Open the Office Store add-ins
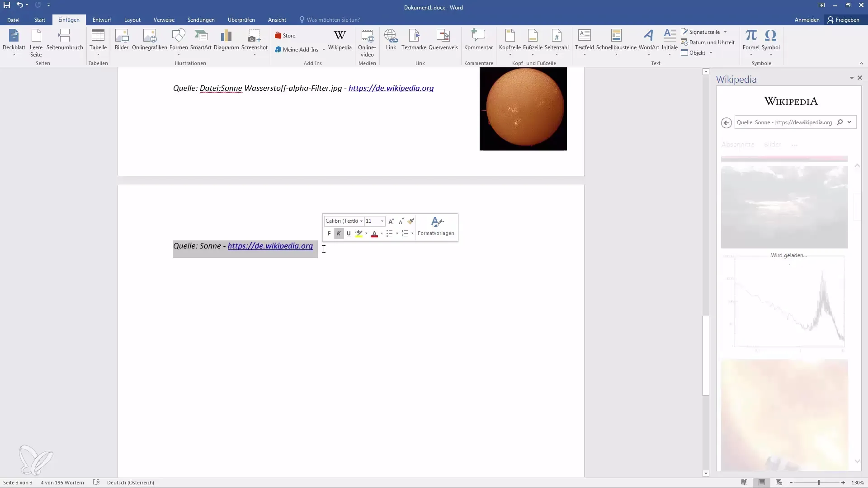The height and width of the screenshot is (488, 868). point(285,36)
